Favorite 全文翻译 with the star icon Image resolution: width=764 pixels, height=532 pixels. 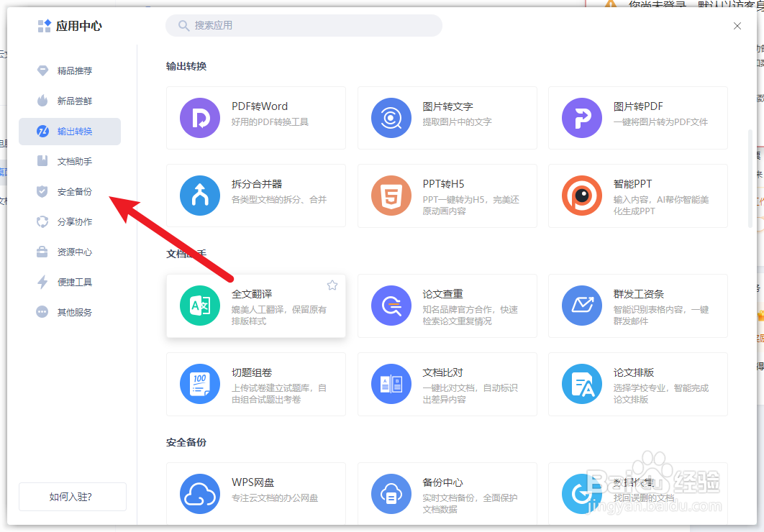(x=332, y=285)
